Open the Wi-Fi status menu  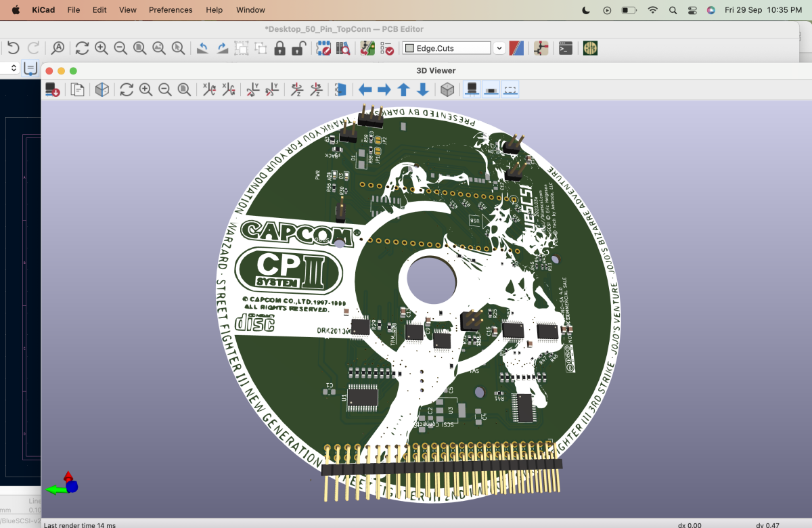point(652,10)
